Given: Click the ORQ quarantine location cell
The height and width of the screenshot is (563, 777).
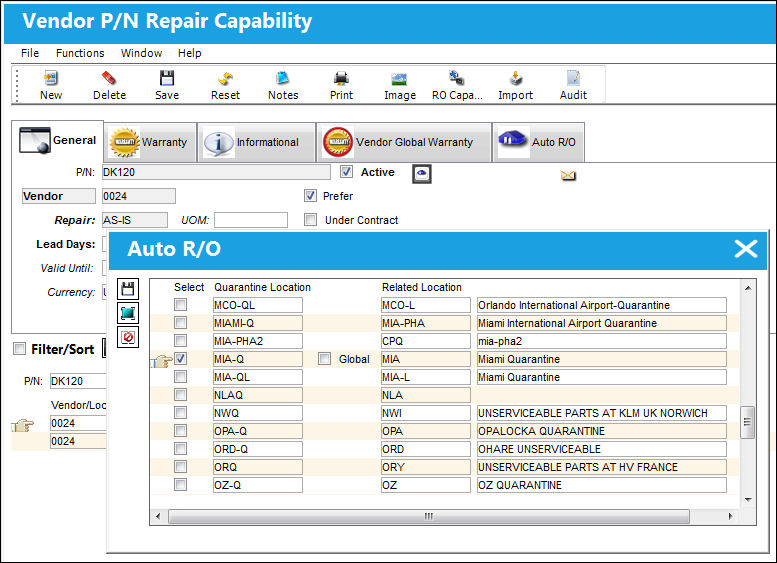Looking at the screenshot, I should coord(258,467).
